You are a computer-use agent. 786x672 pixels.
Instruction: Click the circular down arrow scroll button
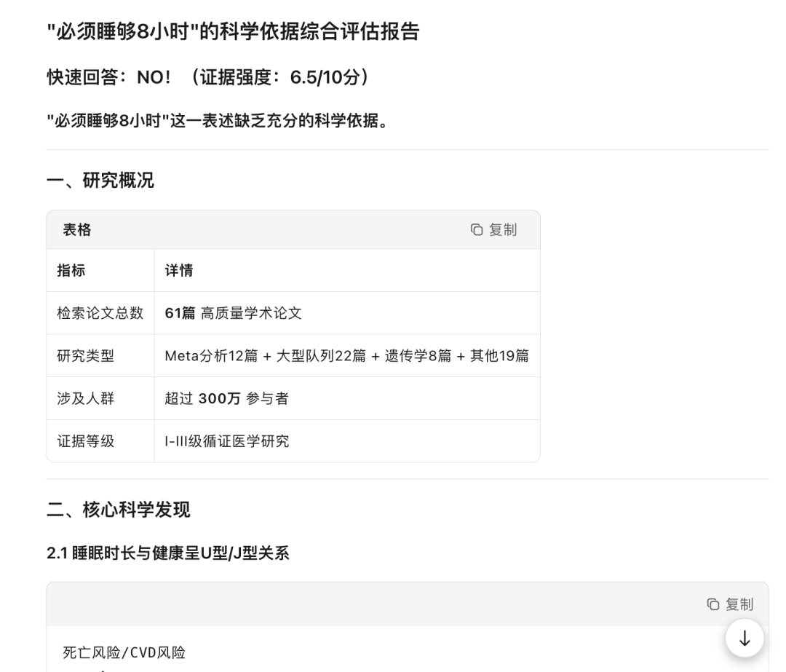(x=744, y=639)
